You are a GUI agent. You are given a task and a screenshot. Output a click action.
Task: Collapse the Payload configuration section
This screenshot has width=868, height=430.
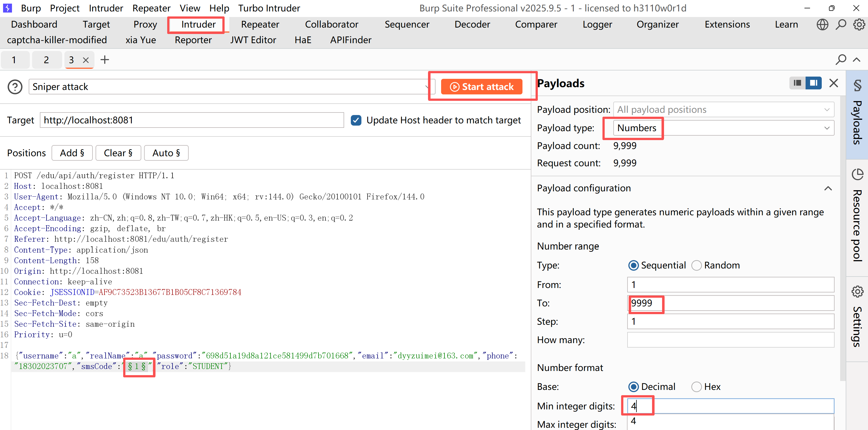828,188
